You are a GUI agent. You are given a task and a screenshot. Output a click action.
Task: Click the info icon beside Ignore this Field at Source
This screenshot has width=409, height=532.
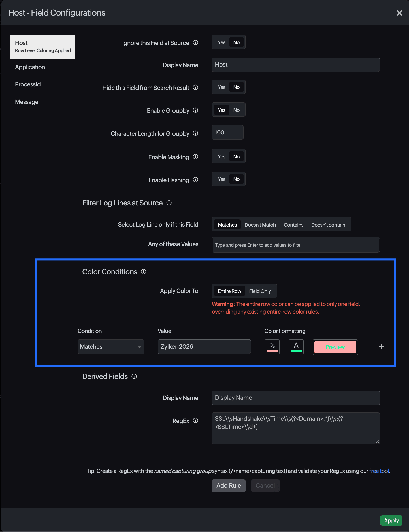coord(195,42)
